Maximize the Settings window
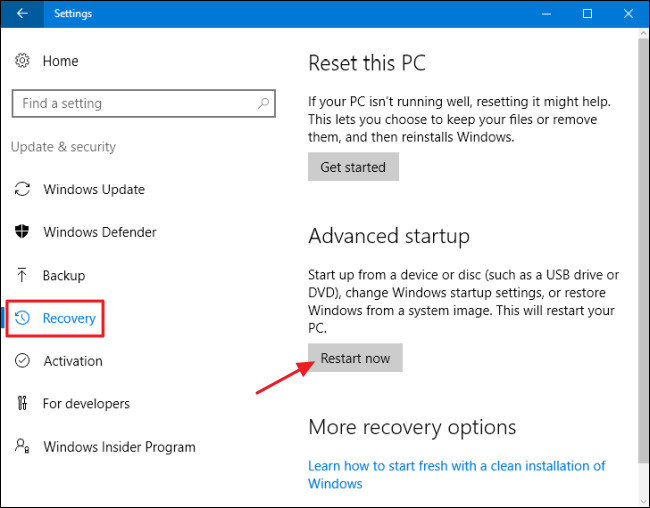This screenshot has height=508, width=650. pyautogui.click(x=587, y=14)
